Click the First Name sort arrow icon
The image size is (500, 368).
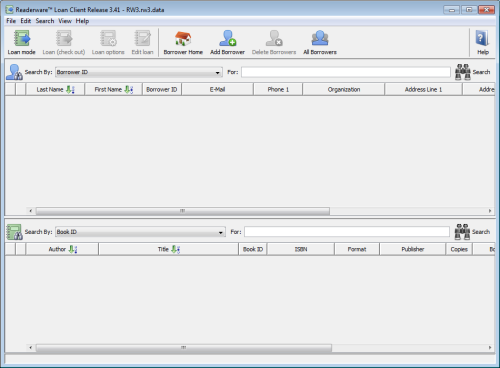click(129, 89)
